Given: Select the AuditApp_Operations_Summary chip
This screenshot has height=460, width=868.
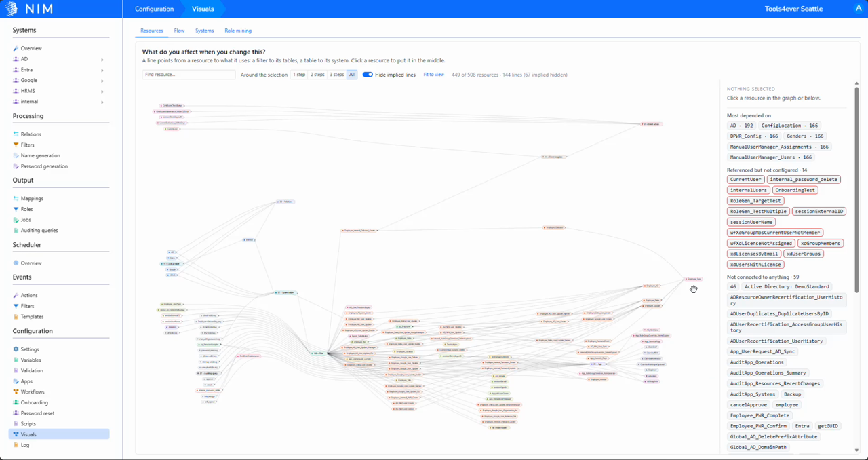Looking at the screenshot, I should click(x=768, y=373).
